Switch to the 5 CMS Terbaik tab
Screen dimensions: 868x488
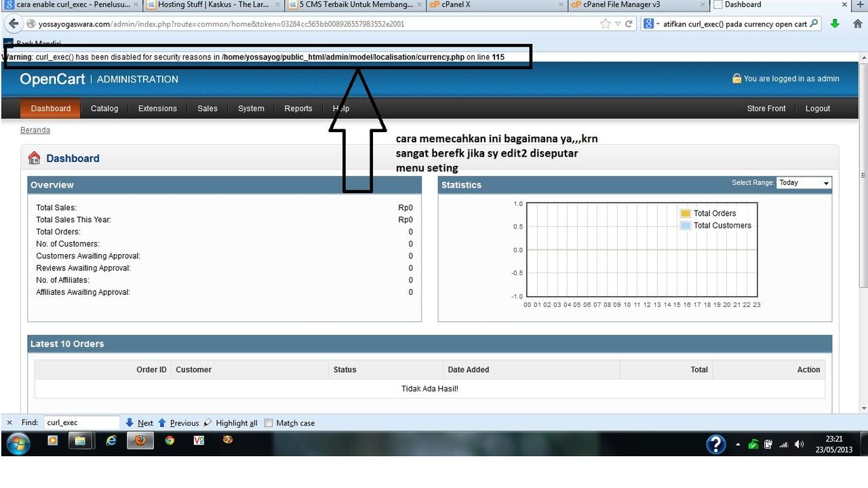[x=356, y=5]
